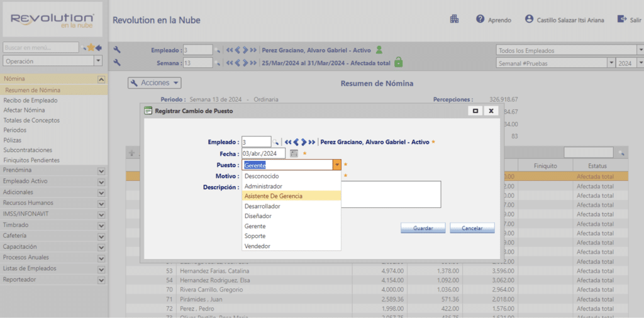Expand the Prenómina sidebar section

coord(101,170)
